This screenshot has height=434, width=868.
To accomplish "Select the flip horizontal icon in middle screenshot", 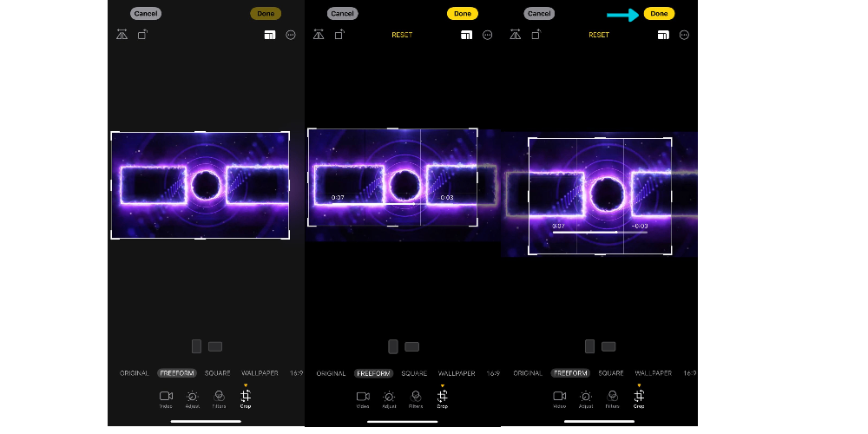I will tap(319, 35).
